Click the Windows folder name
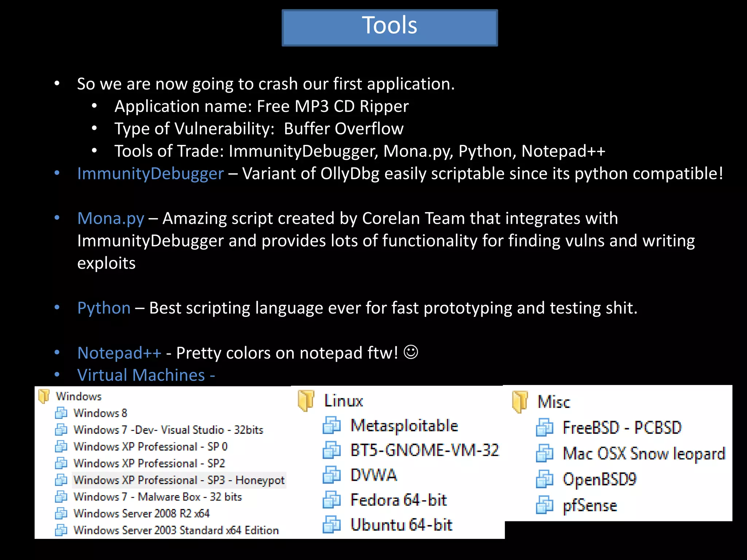747x560 pixels. point(78,396)
